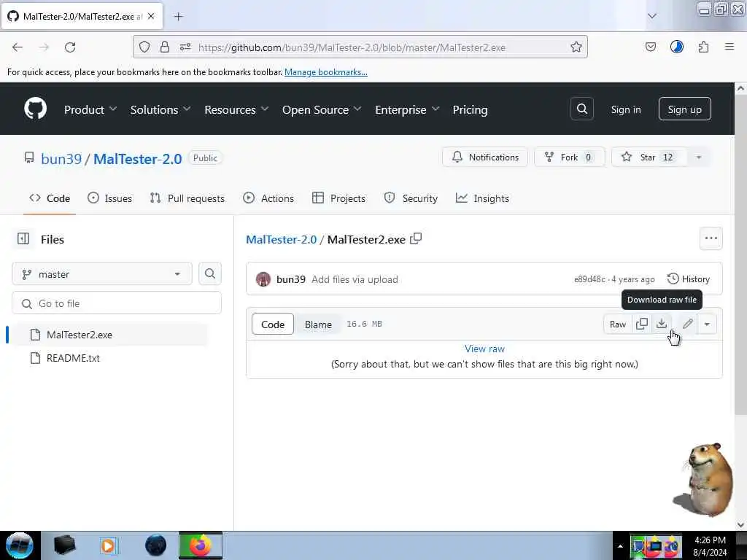This screenshot has width=747, height=560.
Task: Switch to the Code repository tab
Action: click(x=50, y=198)
